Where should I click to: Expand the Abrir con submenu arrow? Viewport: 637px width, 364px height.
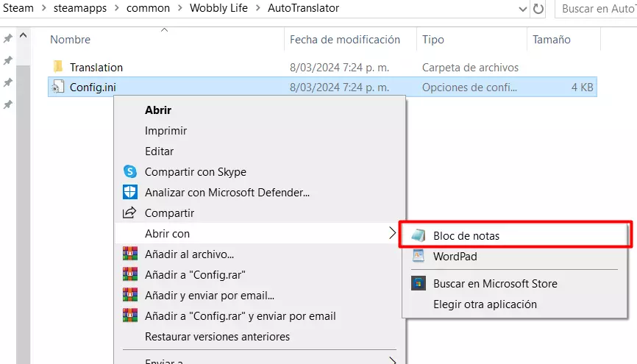point(392,234)
